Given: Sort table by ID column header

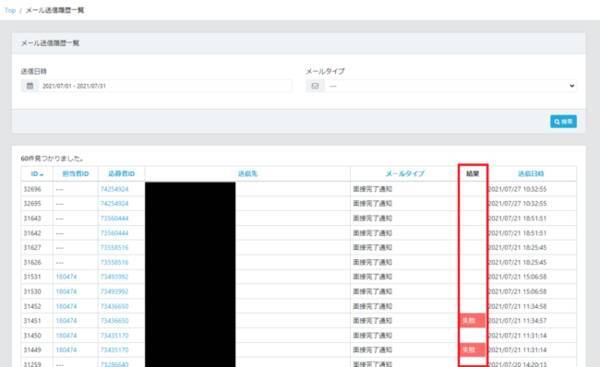Looking at the screenshot, I should point(37,174).
